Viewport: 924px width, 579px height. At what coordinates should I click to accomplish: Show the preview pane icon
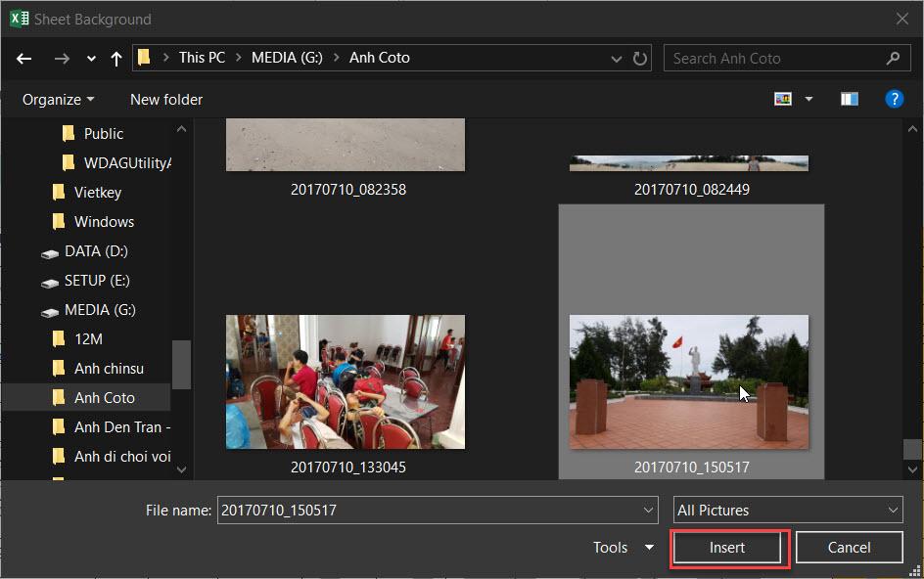pos(849,99)
